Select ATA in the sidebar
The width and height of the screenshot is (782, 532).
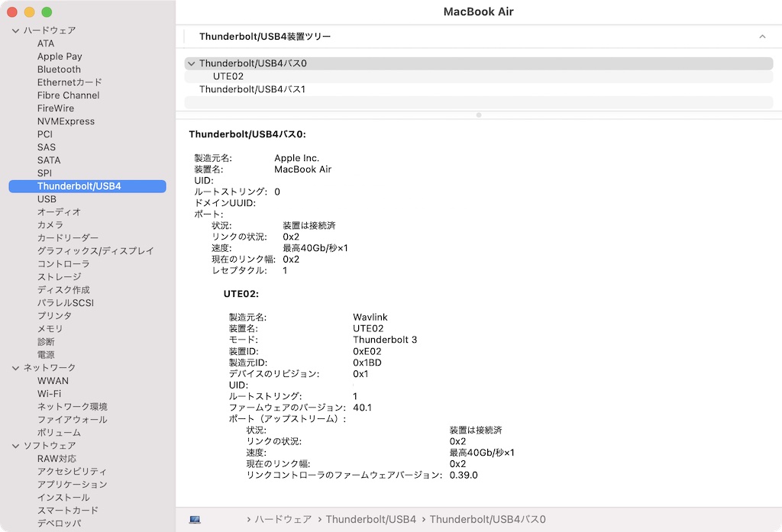point(46,44)
